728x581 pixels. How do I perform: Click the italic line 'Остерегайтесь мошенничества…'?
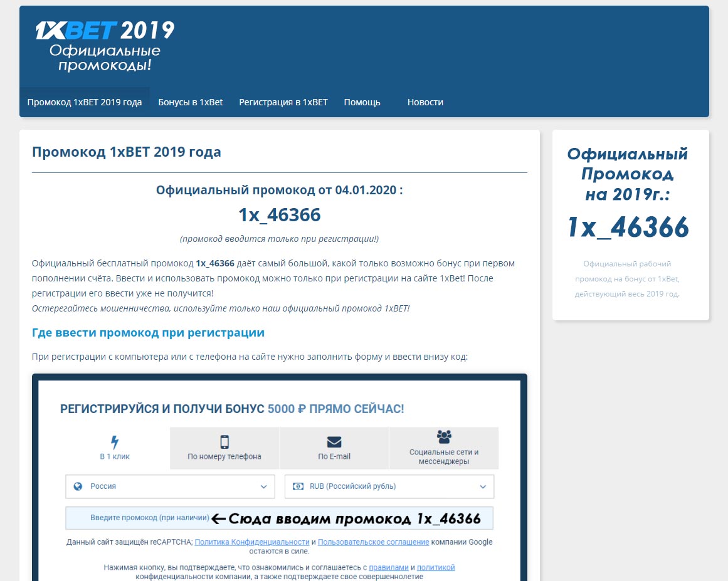click(221, 308)
